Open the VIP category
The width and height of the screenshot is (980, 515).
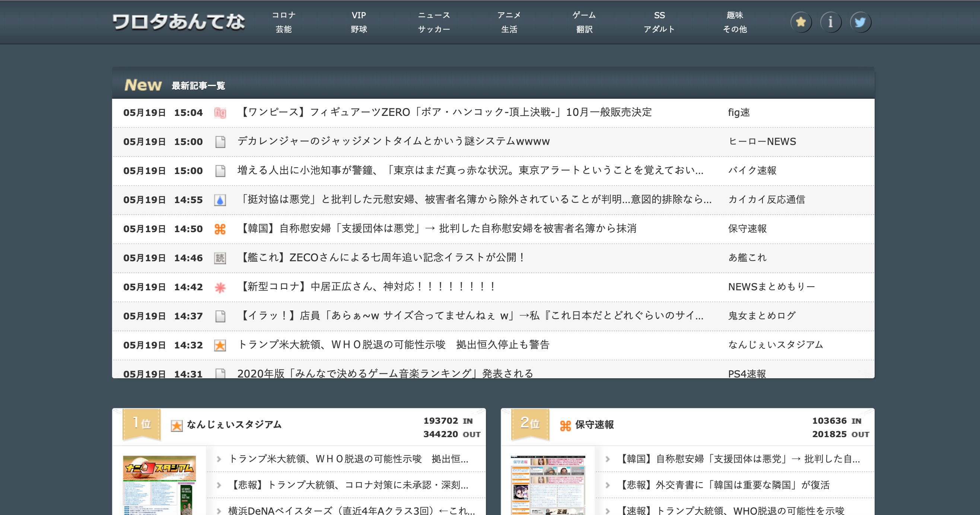(359, 15)
